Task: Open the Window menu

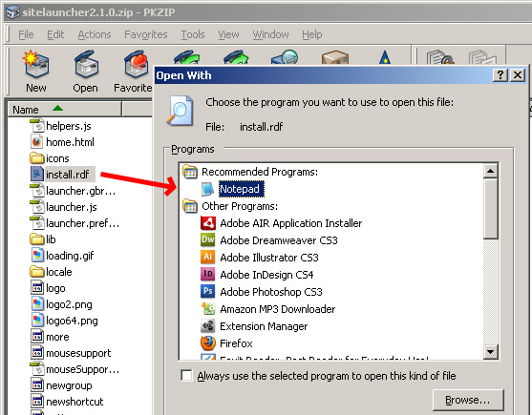Action: tap(270, 34)
